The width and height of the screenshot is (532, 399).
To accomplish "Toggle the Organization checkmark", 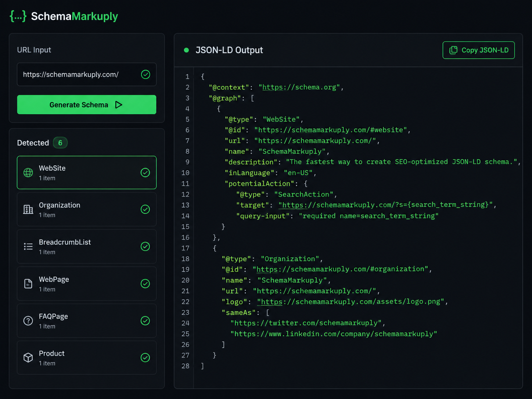I will [145, 209].
